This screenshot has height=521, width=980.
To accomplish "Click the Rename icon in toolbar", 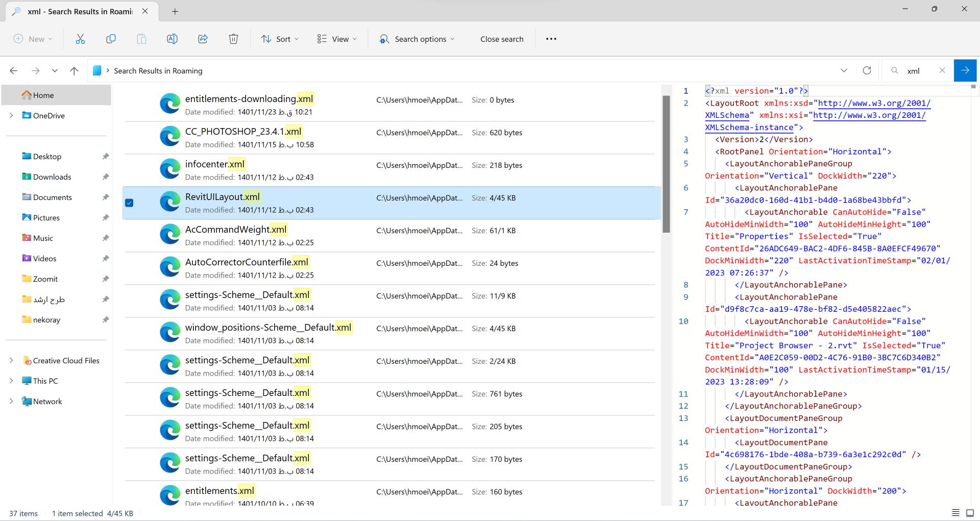I will pyautogui.click(x=172, y=39).
